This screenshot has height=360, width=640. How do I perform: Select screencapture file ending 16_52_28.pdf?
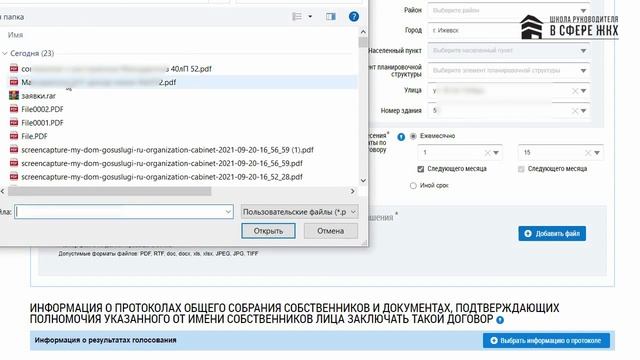[x=162, y=177]
